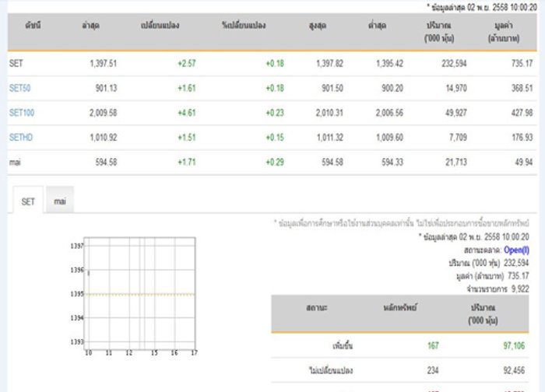Click mai value figure 49.94
Screen dimensions: 545x392
[525, 162]
